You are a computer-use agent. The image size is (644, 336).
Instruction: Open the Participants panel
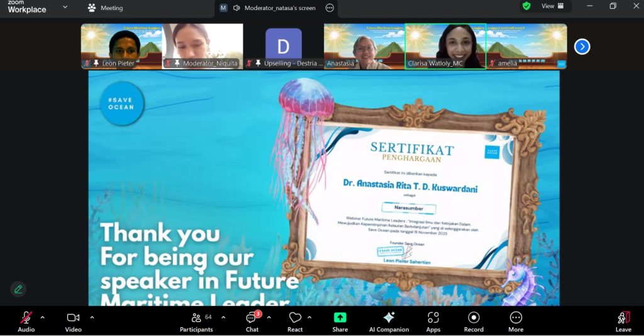pos(196,322)
